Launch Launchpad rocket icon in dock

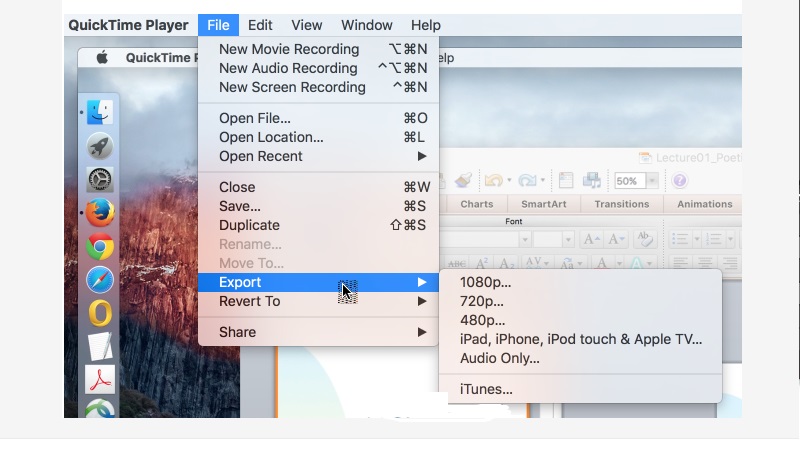(x=100, y=146)
